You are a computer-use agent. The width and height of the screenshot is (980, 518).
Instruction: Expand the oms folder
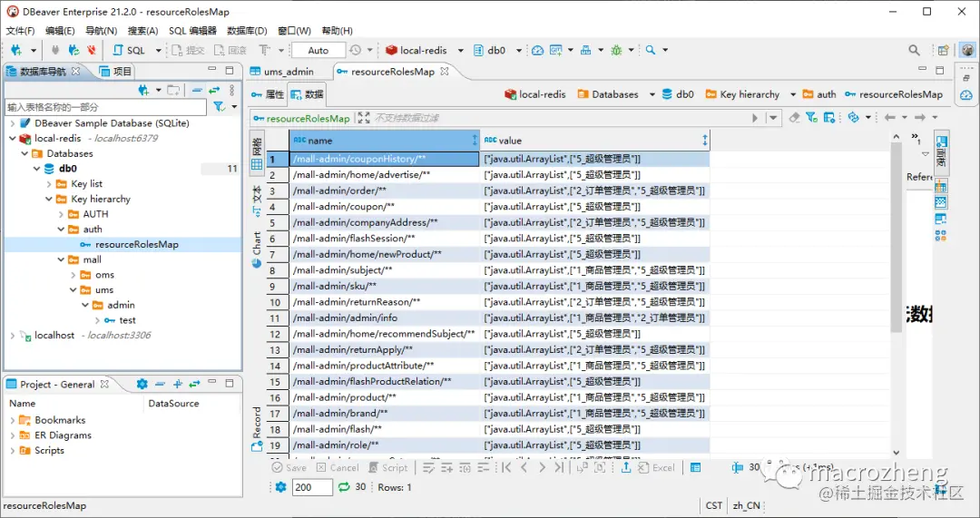73,274
